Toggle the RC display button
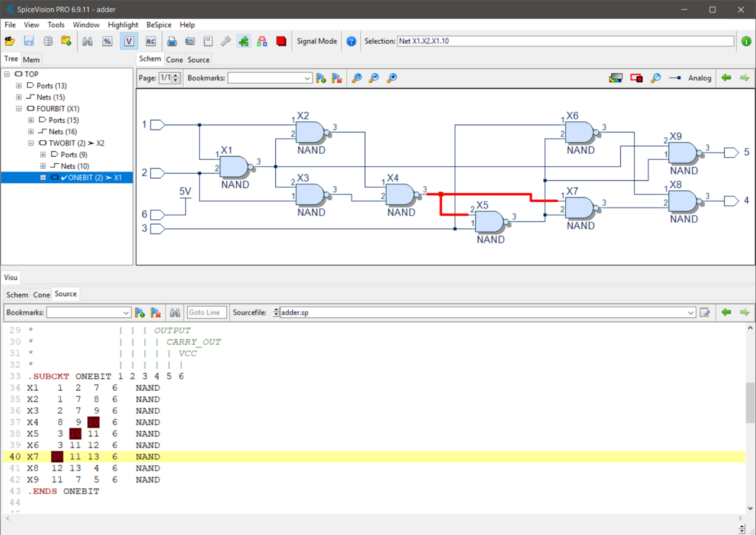The width and height of the screenshot is (756, 535). (151, 41)
